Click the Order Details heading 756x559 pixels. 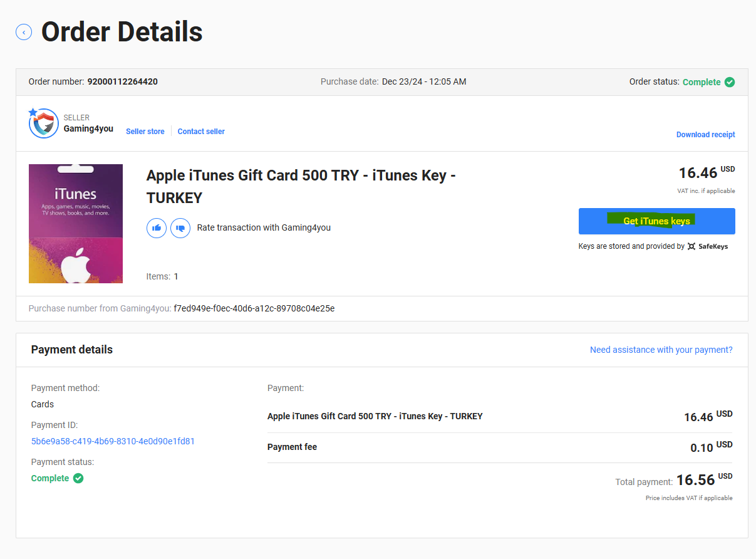(x=122, y=31)
